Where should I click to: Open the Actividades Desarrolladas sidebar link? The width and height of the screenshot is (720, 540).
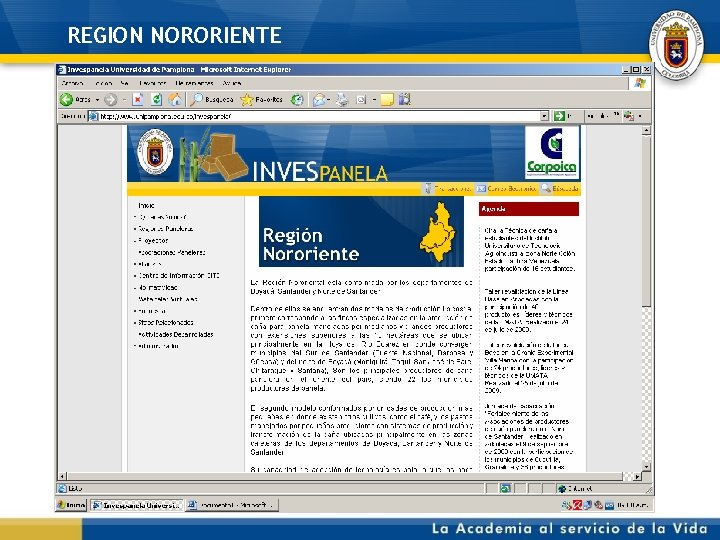(176, 334)
